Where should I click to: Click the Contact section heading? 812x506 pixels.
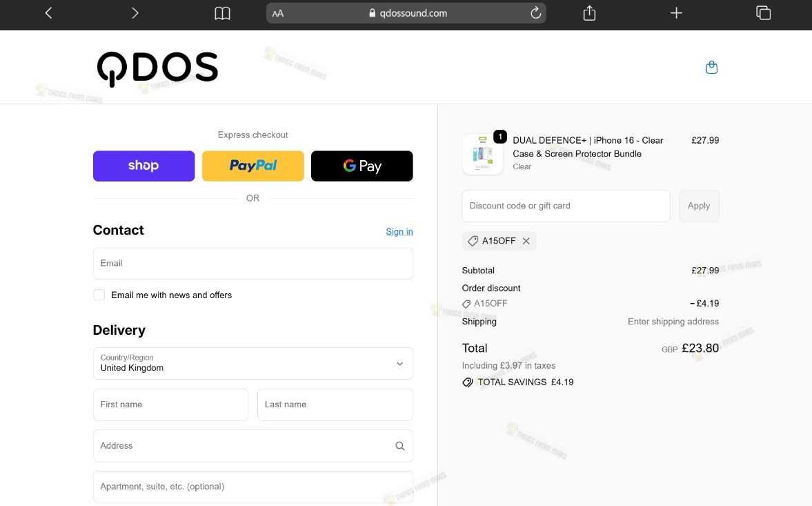click(x=119, y=230)
